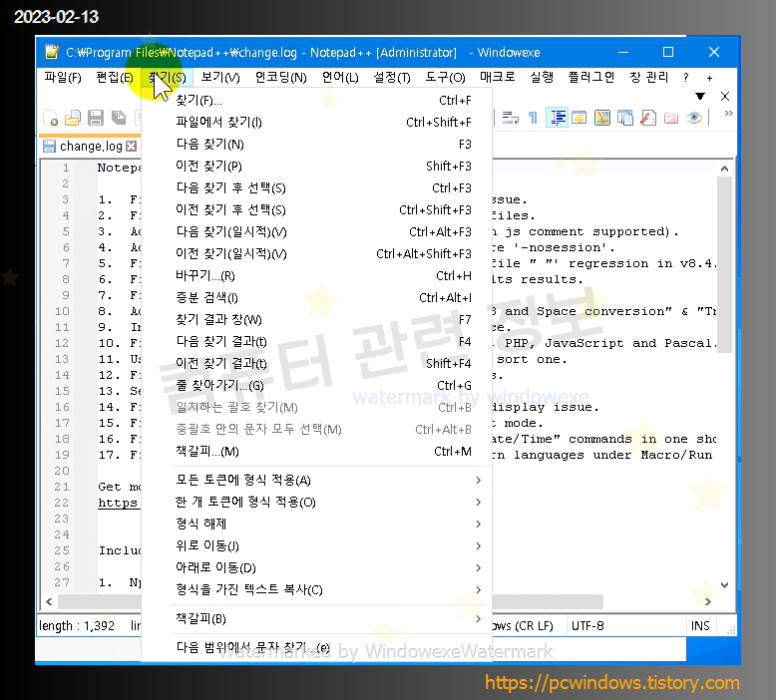Click the Save toolbar icon
Image resolution: width=776 pixels, height=700 pixels.
click(x=96, y=118)
